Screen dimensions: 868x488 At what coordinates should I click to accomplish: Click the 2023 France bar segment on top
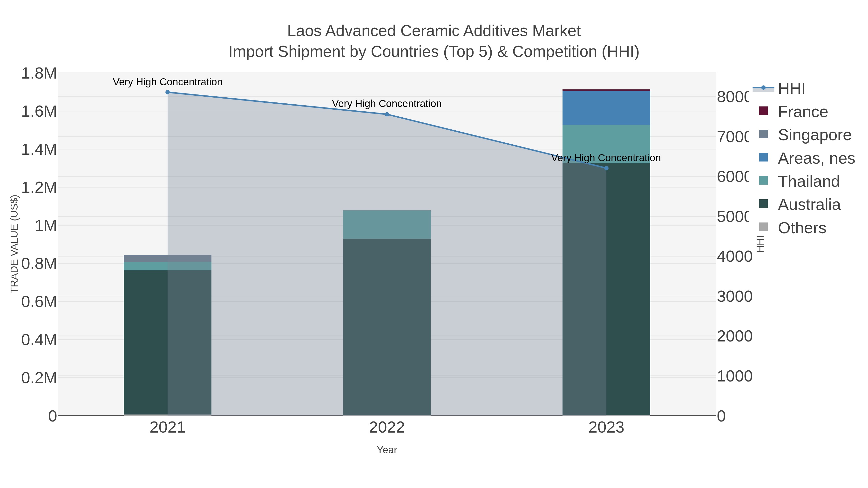click(606, 90)
